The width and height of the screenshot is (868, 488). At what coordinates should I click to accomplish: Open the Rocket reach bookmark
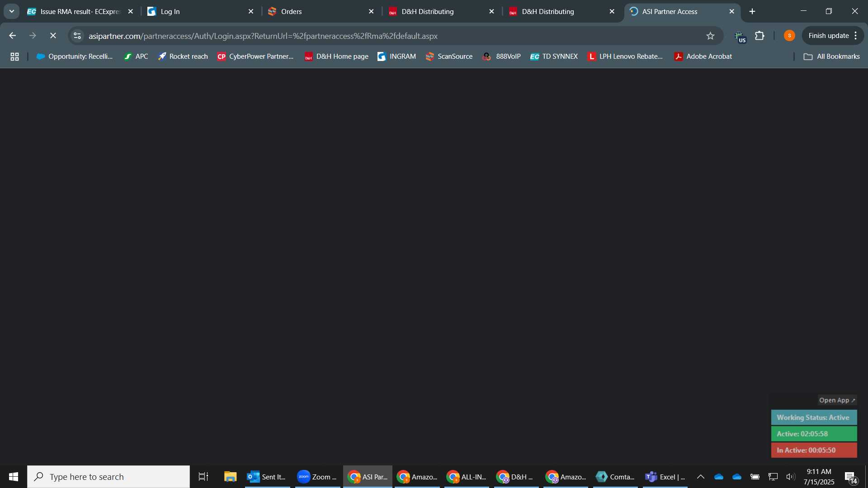tap(183, 56)
